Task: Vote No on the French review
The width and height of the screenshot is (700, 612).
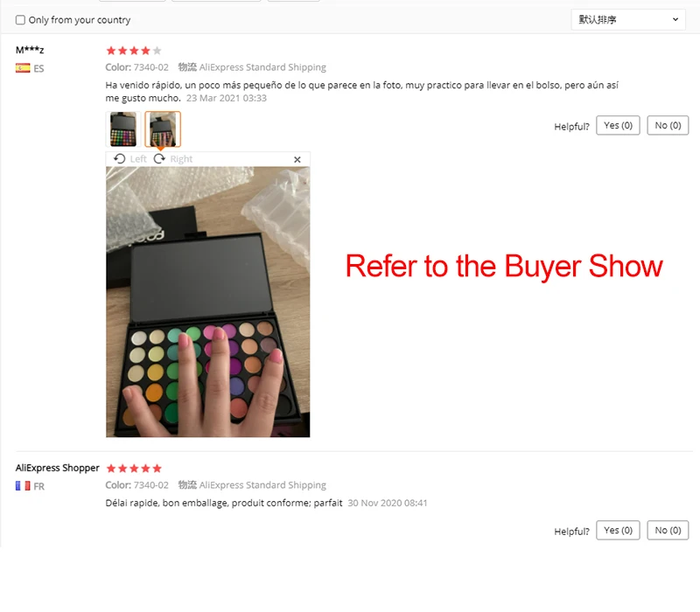Action: [x=668, y=531]
